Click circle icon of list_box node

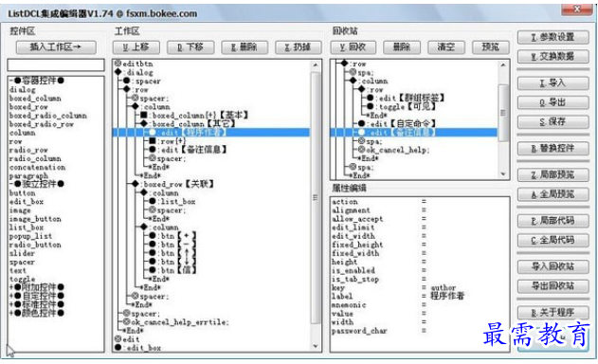tap(153, 201)
